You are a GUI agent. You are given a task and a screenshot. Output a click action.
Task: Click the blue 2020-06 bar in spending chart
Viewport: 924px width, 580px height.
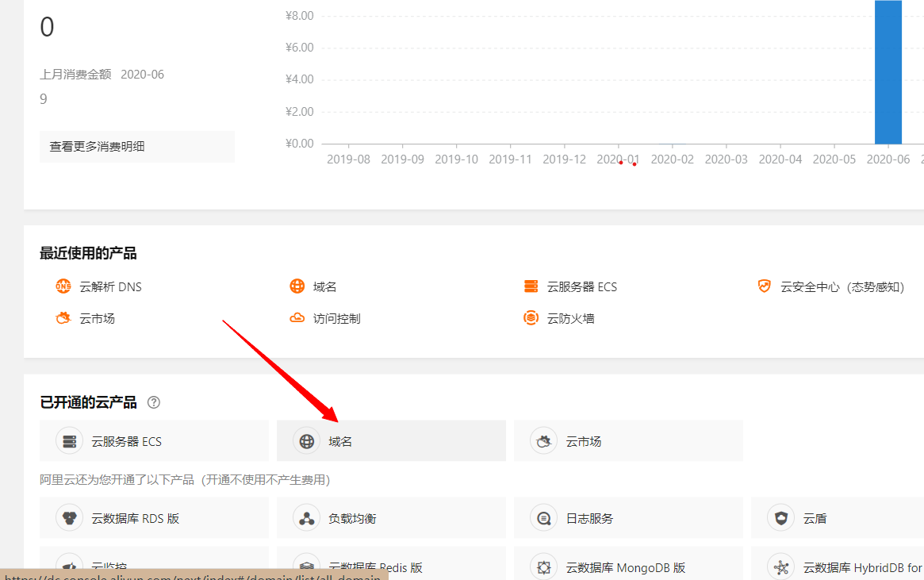tap(888, 71)
